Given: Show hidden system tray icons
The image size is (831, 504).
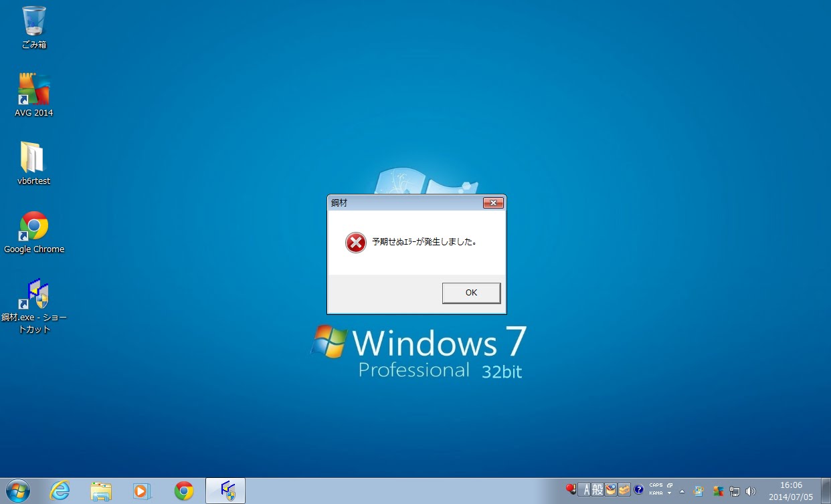Looking at the screenshot, I should [x=682, y=491].
